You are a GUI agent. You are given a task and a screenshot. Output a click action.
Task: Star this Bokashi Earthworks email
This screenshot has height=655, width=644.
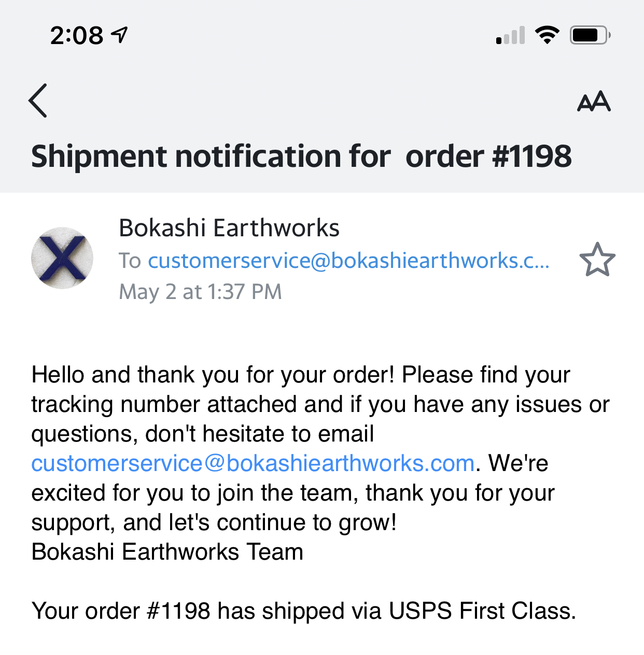coord(597,260)
